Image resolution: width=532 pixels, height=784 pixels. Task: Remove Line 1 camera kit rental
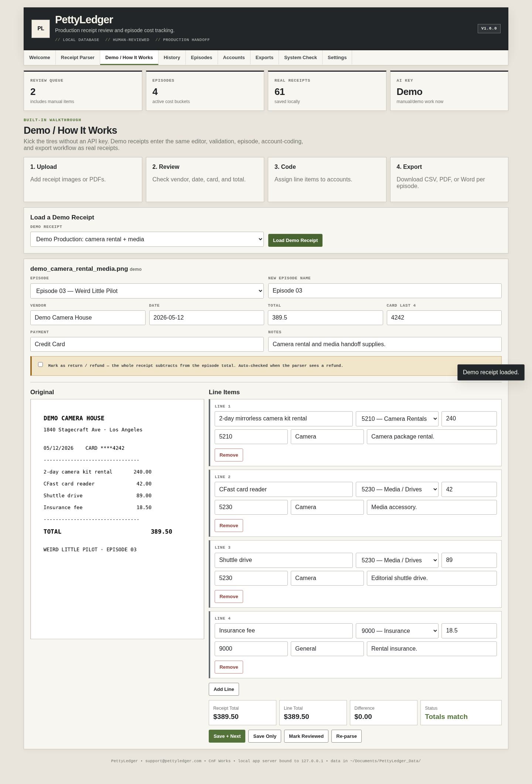pos(229,455)
